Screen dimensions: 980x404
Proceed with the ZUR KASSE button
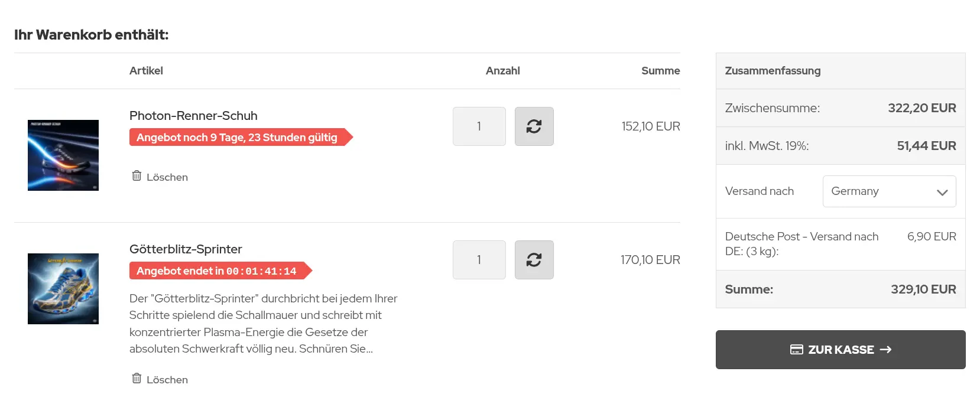pyautogui.click(x=841, y=350)
